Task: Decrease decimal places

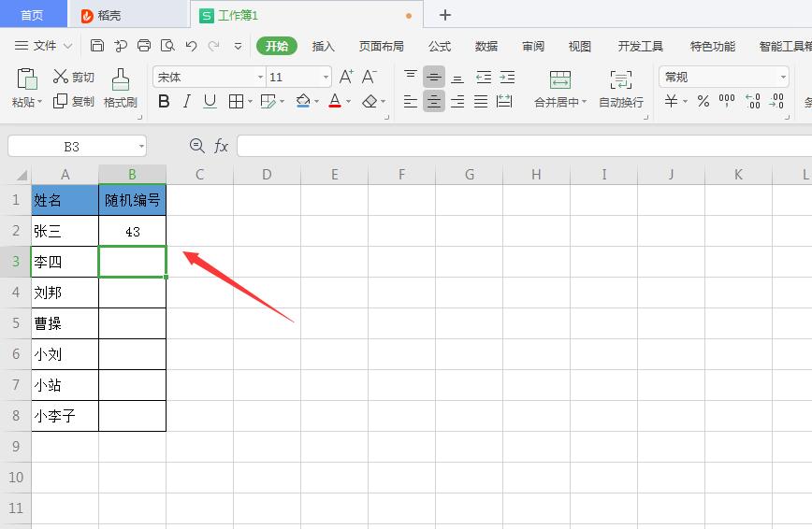Action: click(776, 100)
